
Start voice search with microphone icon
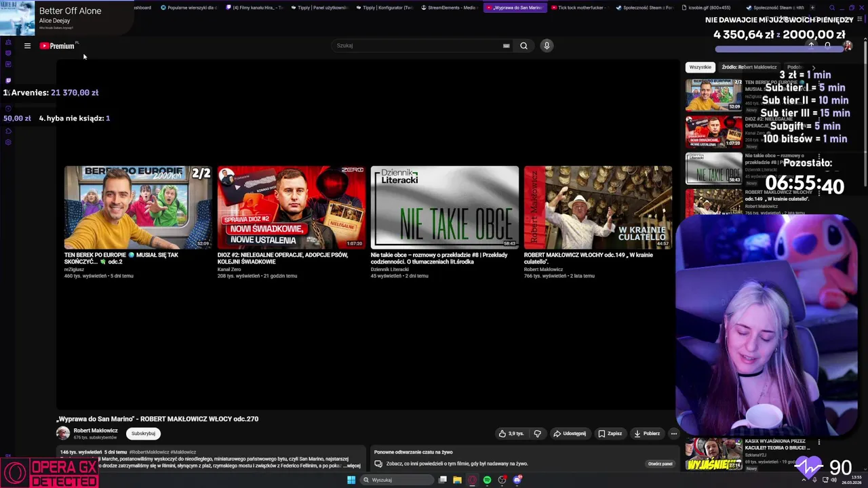(x=547, y=45)
